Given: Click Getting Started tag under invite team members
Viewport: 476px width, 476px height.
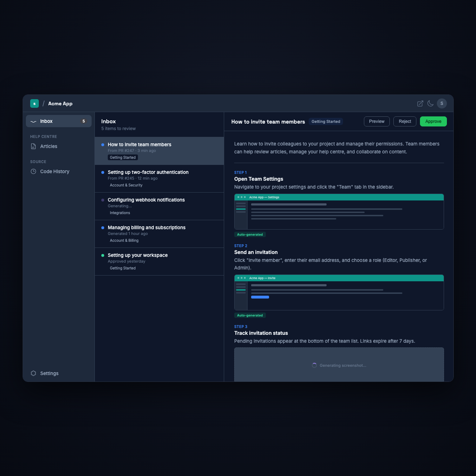Looking at the screenshot, I should [123, 157].
